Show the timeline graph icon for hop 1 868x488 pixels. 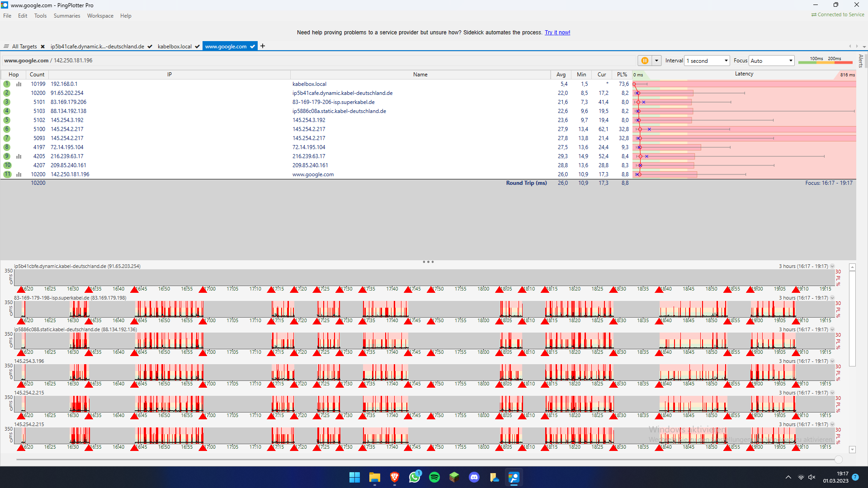pyautogui.click(x=19, y=84)
